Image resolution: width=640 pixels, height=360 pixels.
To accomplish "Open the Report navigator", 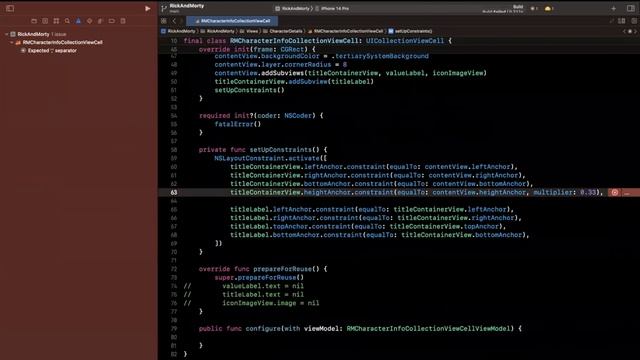I will (123, 21).
